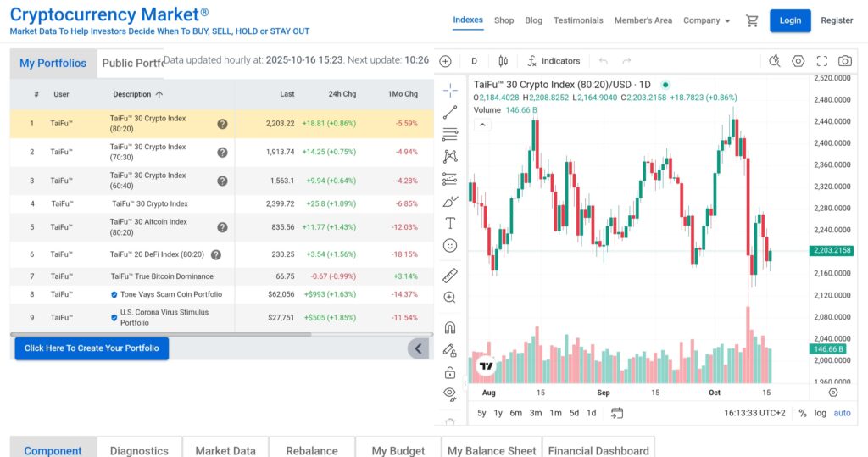
Task: Click the redo arrow in chart toolbar
Action: 626,61
